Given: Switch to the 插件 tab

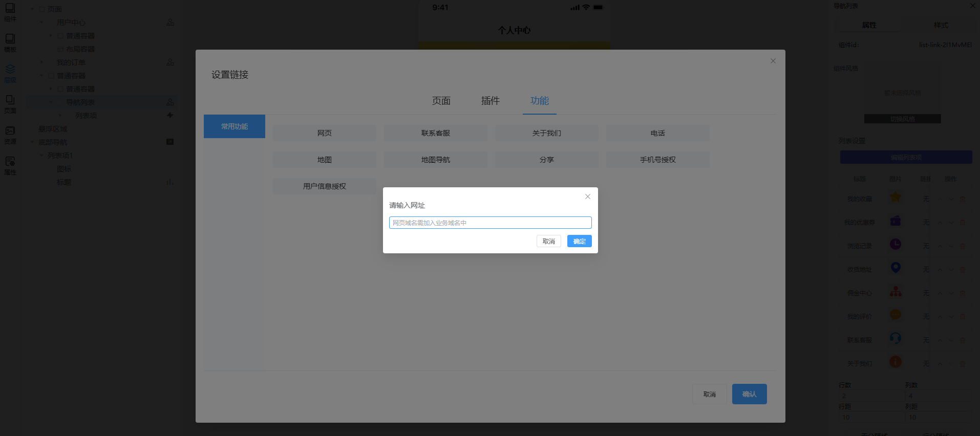Looking at the screenshot, I should [490, 101].
